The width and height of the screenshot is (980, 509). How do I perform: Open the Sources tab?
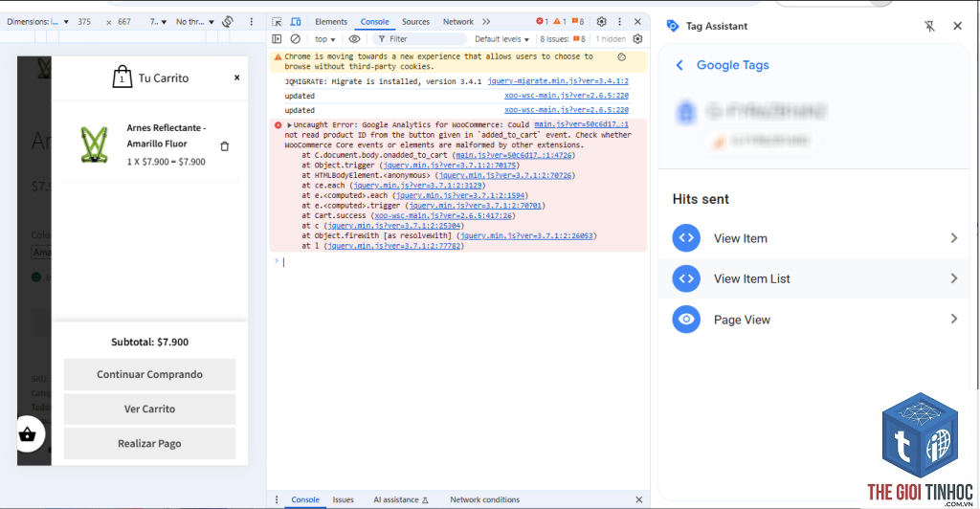(x=415, y=22)
